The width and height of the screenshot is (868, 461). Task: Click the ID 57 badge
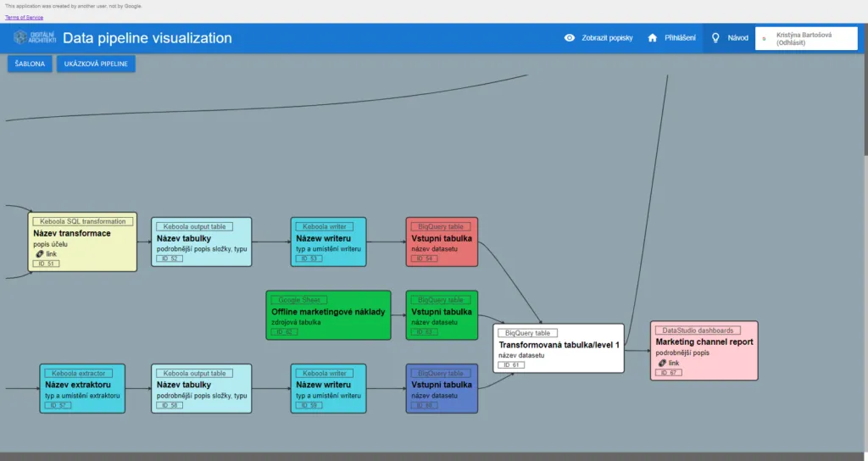(x=58, y=405)
